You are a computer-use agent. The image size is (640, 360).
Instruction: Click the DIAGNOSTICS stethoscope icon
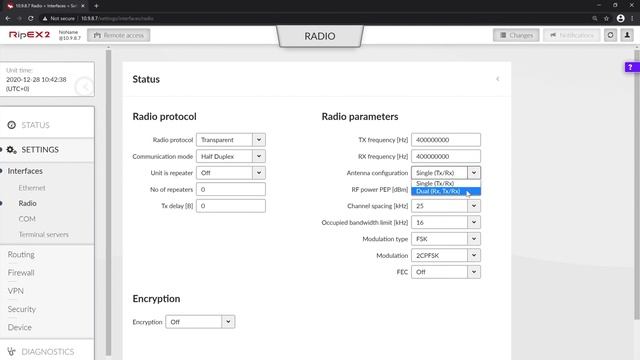click(x=11, y=351)
